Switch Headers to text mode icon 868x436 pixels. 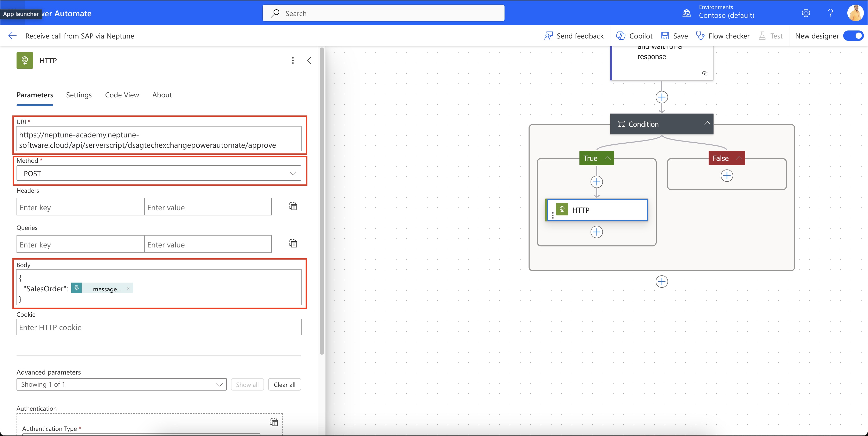point(293,206)
